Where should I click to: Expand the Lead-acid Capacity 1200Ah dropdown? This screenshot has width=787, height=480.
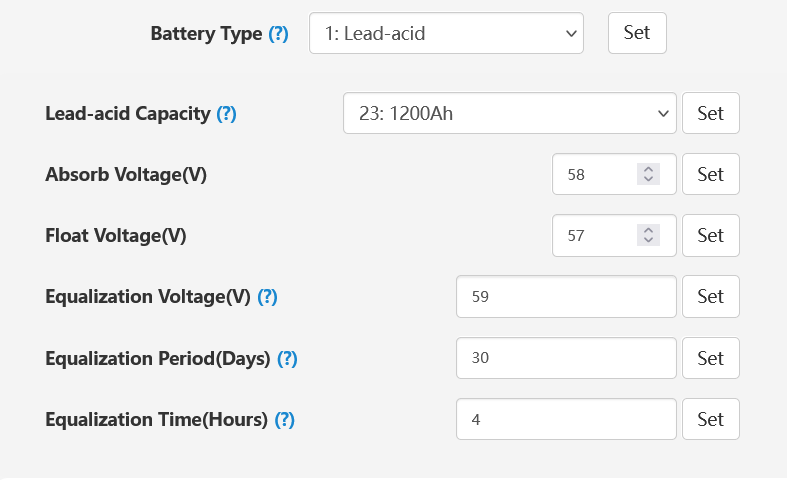tap(509, 113)
